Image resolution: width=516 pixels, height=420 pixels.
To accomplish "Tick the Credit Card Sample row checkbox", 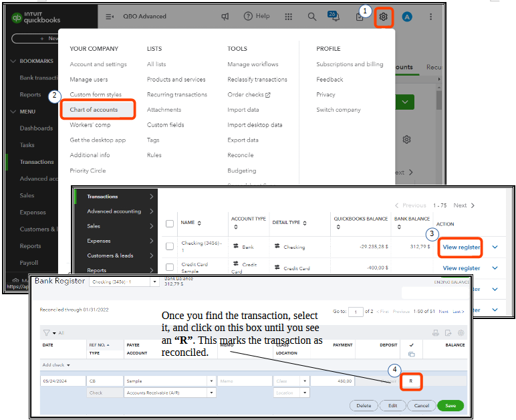I will click(x=170, y=267).
